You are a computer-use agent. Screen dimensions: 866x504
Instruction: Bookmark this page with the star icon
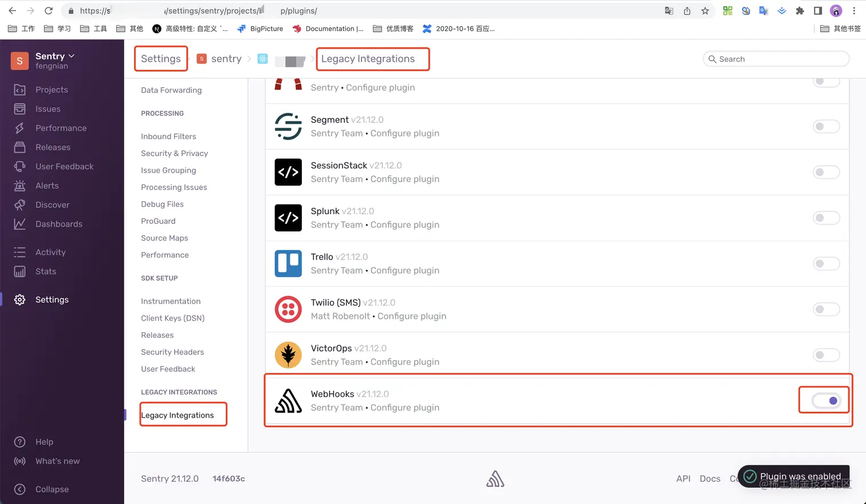tap(705, 10)
